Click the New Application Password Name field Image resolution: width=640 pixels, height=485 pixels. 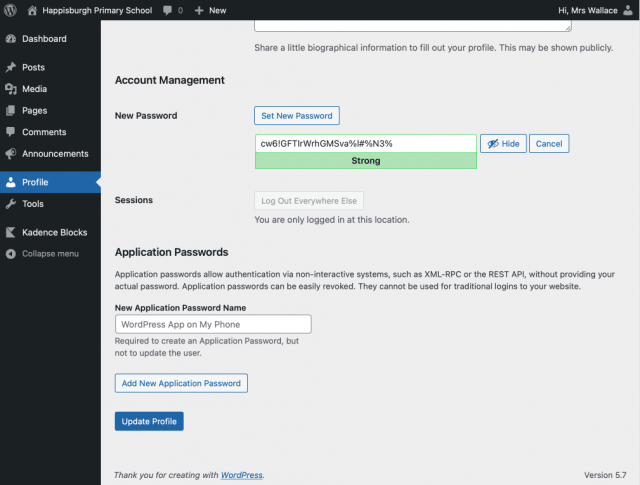tap(213, 324)
